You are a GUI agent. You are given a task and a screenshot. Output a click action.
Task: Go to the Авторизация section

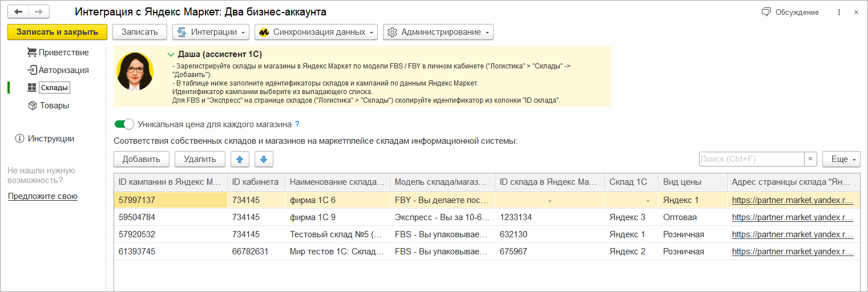(63, 70)
